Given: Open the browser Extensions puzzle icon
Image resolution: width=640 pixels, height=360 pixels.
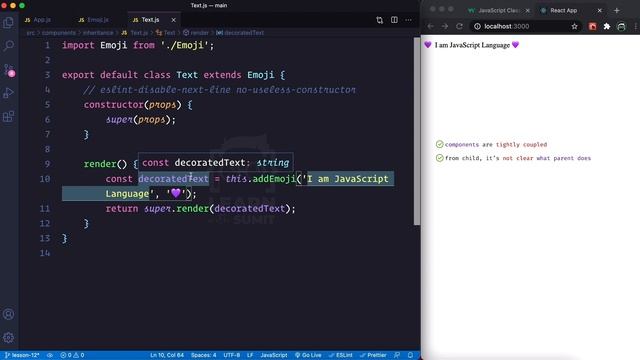Looking at the screenshot, I should pyautogui.click(x=607, y=26).
